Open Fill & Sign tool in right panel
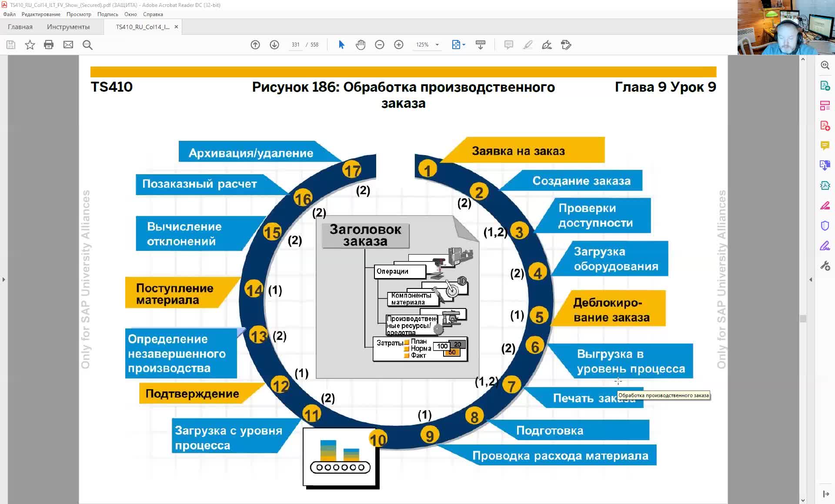835x504 pixels. [825, 246]
